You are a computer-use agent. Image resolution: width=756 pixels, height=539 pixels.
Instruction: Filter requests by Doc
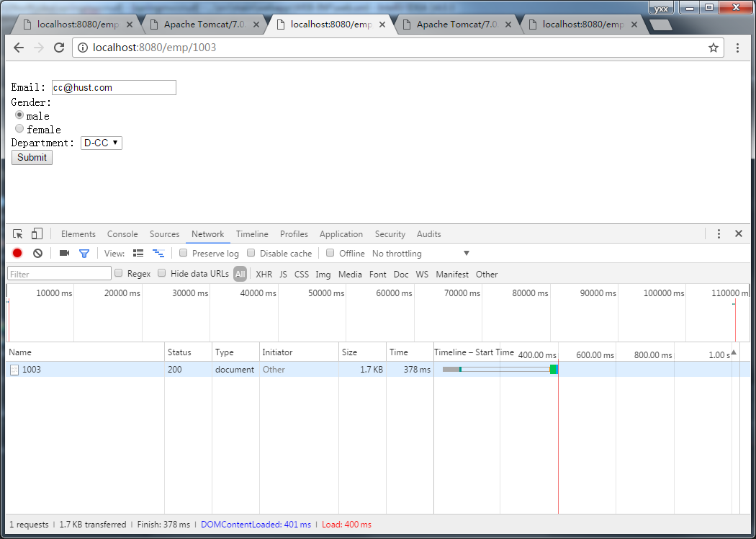pos(400,274)
